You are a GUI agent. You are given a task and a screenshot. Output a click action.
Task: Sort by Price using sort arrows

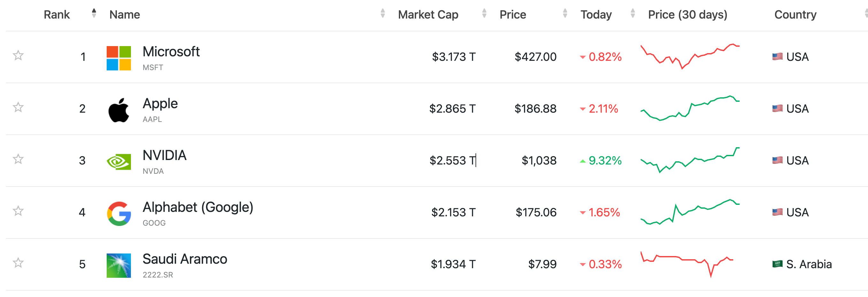pyautogui.click(x=565, y=13)
